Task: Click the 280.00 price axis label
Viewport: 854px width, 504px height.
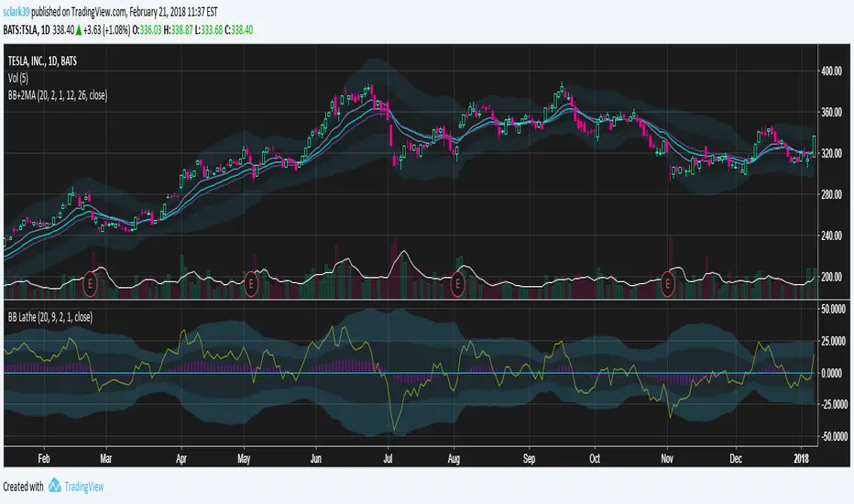Action: click(x=832, y=194)
